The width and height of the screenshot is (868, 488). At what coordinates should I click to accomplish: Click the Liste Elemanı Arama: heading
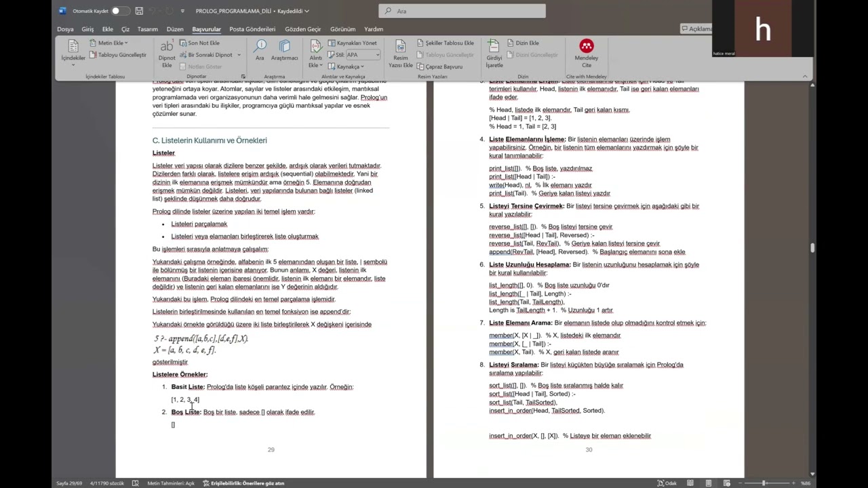point(521,323)
